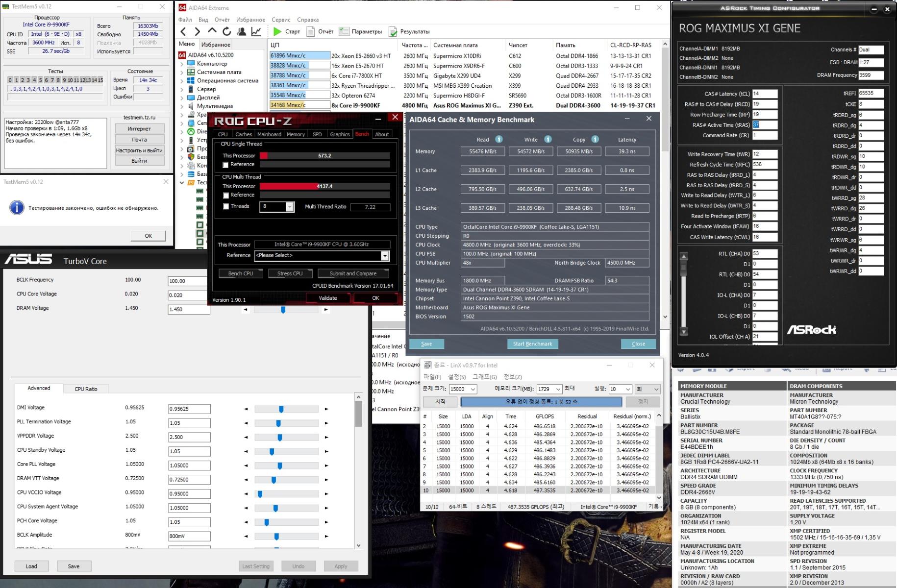Enable Reference checkbox under CPU Single Thread
This screenshot has height=588, width=897.
(x=225, y=165)
